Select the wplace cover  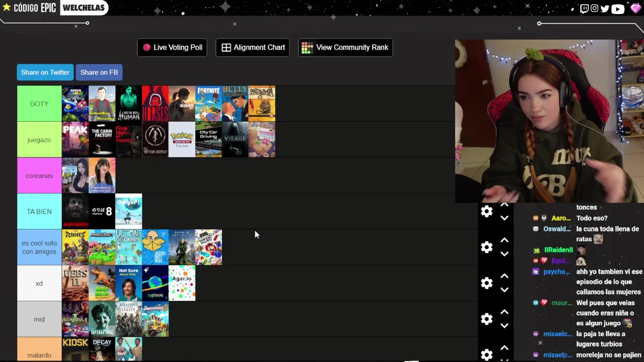155,283
